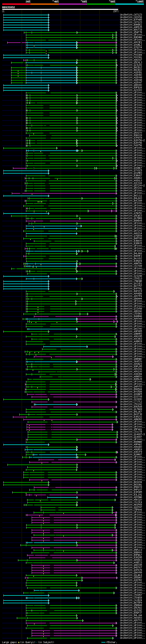Viewport: 146px width, 644px height.
Task: Select hit UniRef100_Q8H080
Action: pos(131,85)
